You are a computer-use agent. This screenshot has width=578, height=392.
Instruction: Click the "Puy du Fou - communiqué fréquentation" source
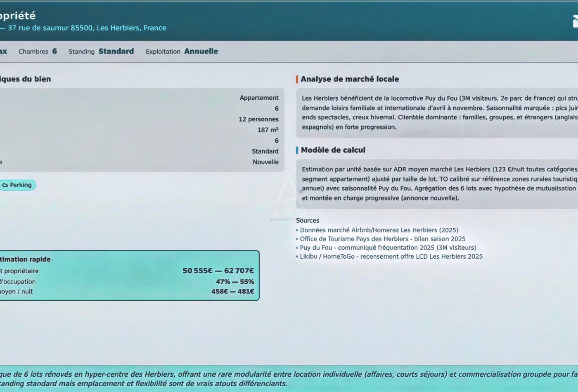pyautogui.click(x=386, y=248)
